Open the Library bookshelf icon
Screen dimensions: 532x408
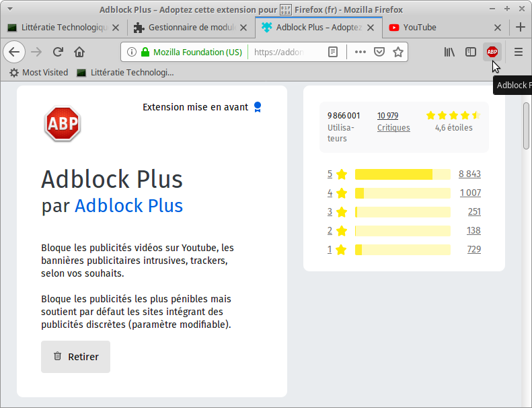coord(449,52)
